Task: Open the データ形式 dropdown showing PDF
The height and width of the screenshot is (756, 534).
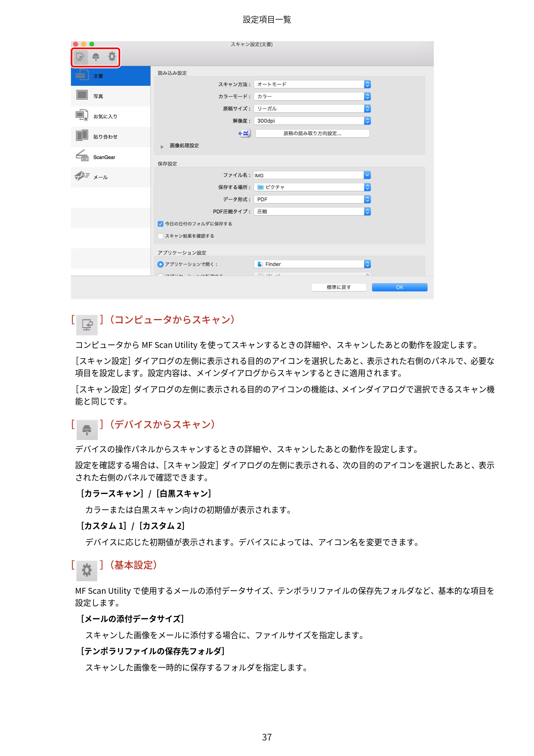Action: tap(312, 200)
